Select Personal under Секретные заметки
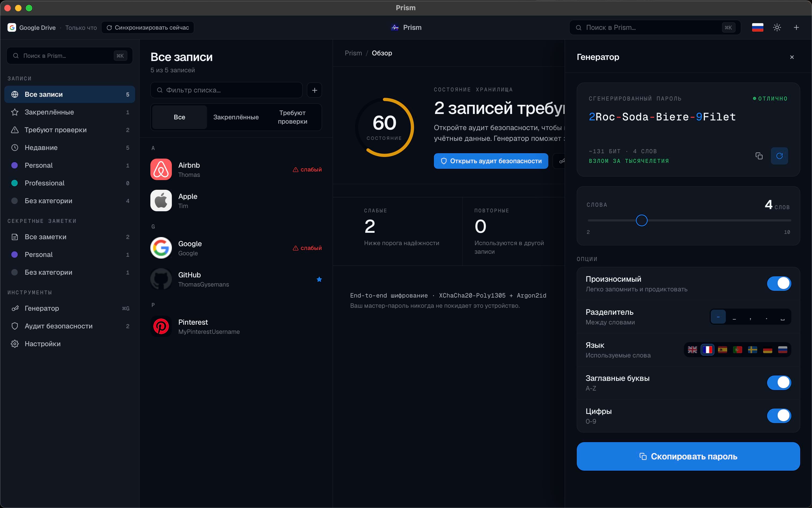 click(x=70, y=255)
